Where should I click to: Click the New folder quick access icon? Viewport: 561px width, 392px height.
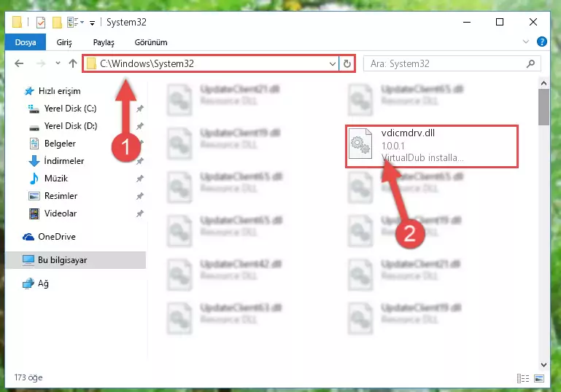tap(57, 22)
